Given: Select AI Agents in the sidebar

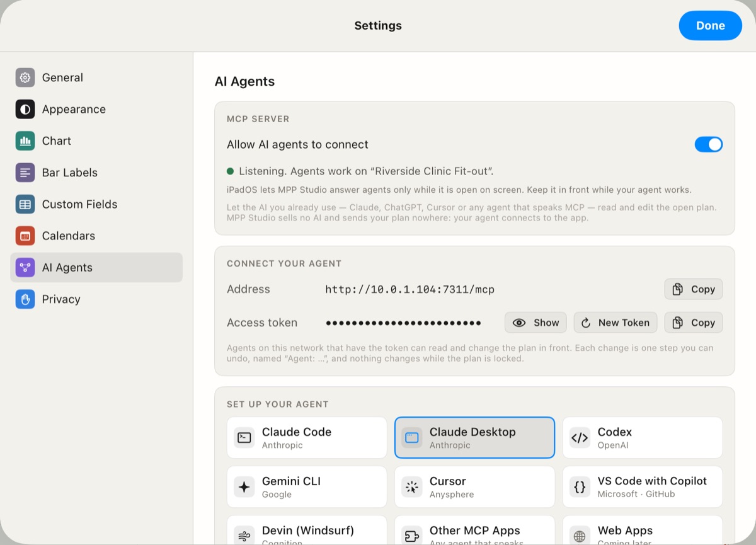Looking at the screenshot, I should tap(96, 267).
